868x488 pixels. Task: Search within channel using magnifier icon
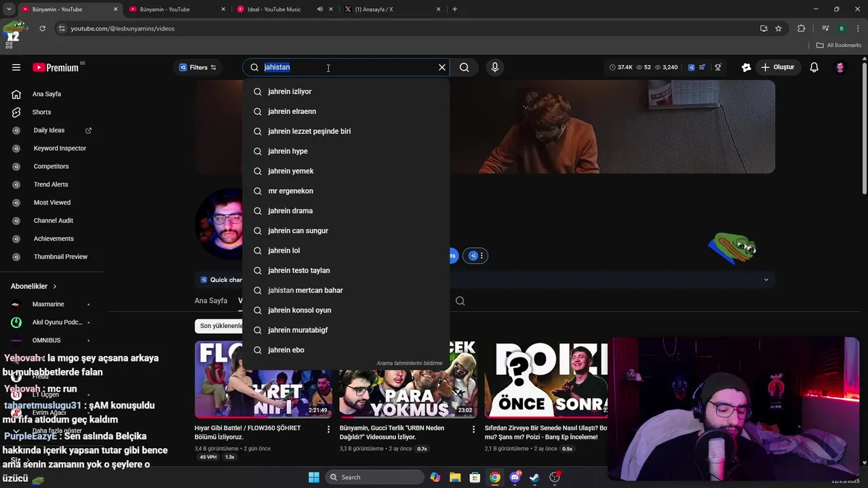coord(460,301)
